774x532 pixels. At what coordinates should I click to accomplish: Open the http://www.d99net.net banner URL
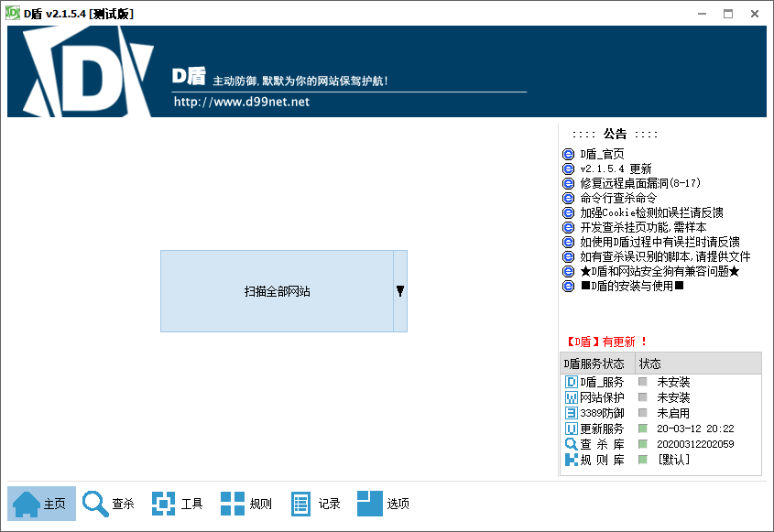pos(242,102)
